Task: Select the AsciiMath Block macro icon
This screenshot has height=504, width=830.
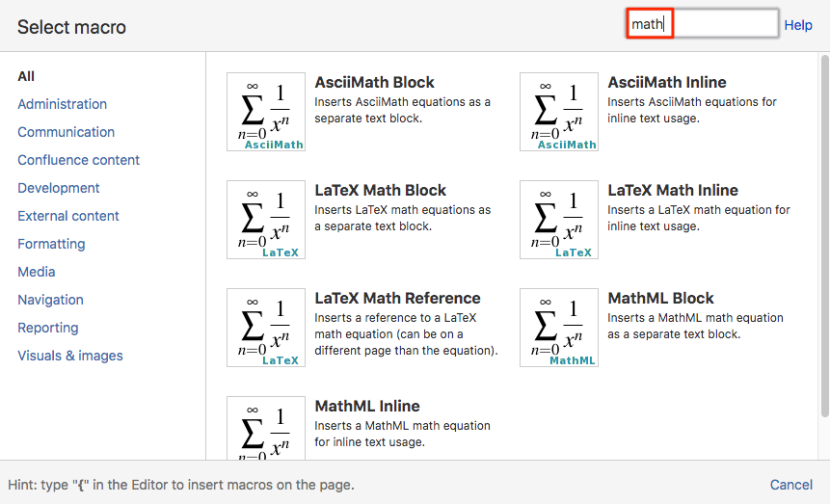Action: pos(266,112)
